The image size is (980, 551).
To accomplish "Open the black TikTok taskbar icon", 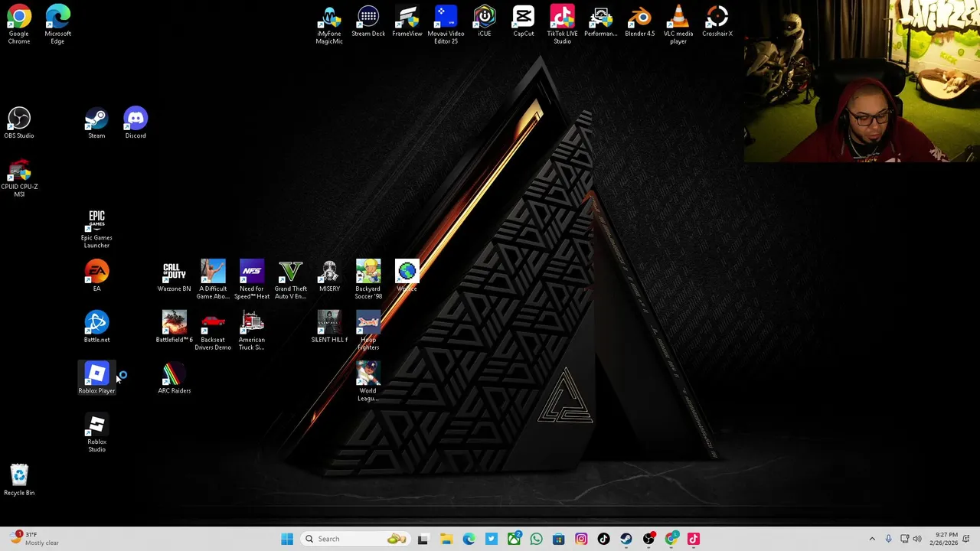I will 603,539.
